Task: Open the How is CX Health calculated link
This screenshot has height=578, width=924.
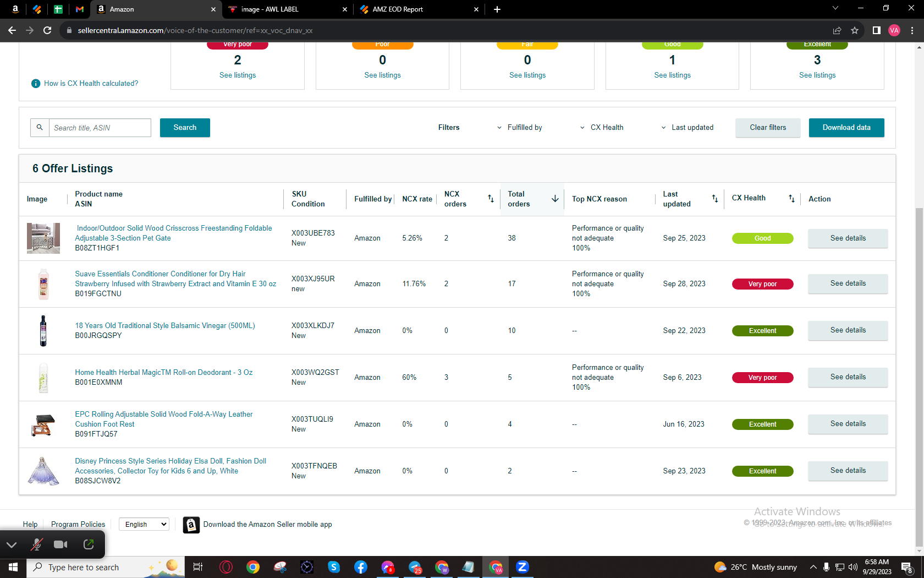Action: (91, 84)
